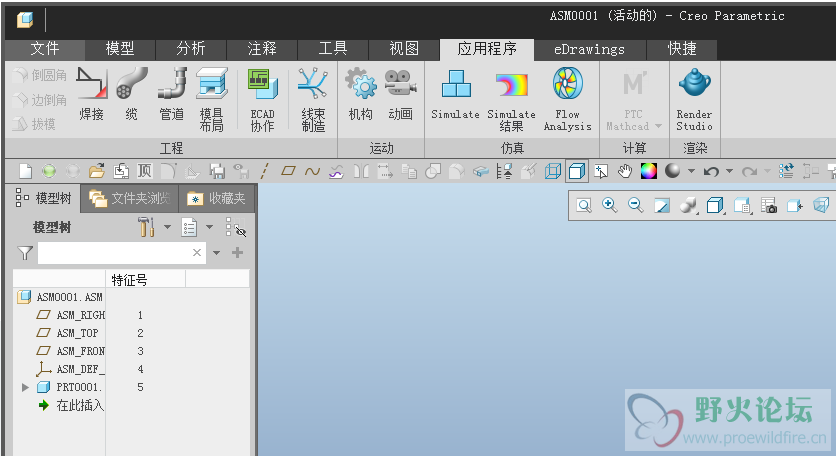Open display style cube dropdown in graphics toolbar
This screenshot has width=836, height=456.
pyautogui.click(x=715, y=205)
